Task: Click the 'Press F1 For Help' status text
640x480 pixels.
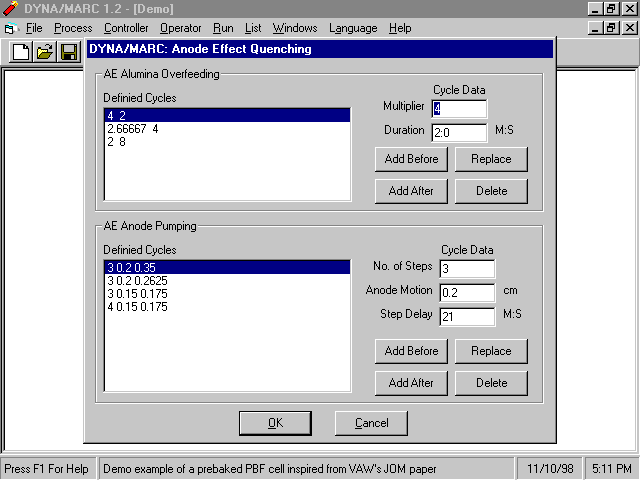Action: pyautogui.click(x=47, y=469)
